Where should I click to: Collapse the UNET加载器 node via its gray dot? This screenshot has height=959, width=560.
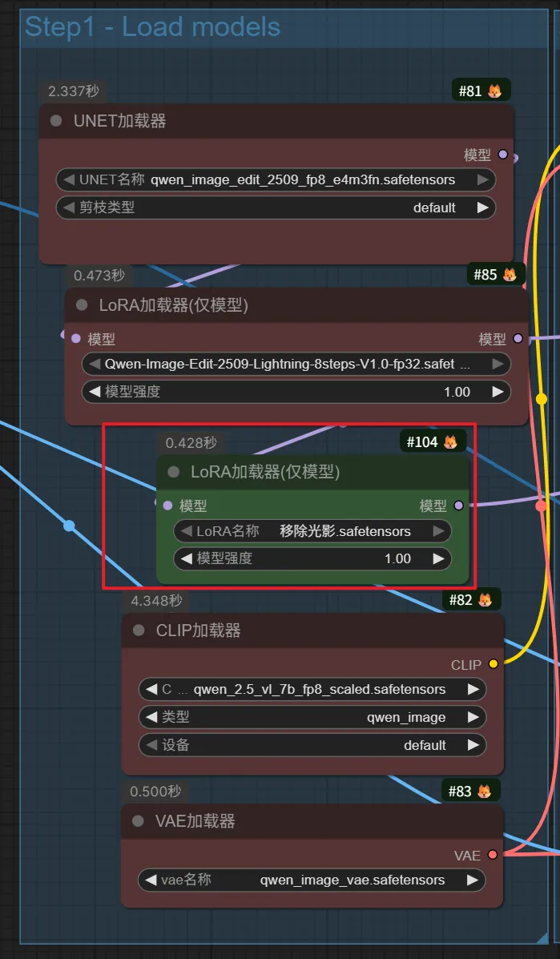pyautogui.click(x=56, y=121)
